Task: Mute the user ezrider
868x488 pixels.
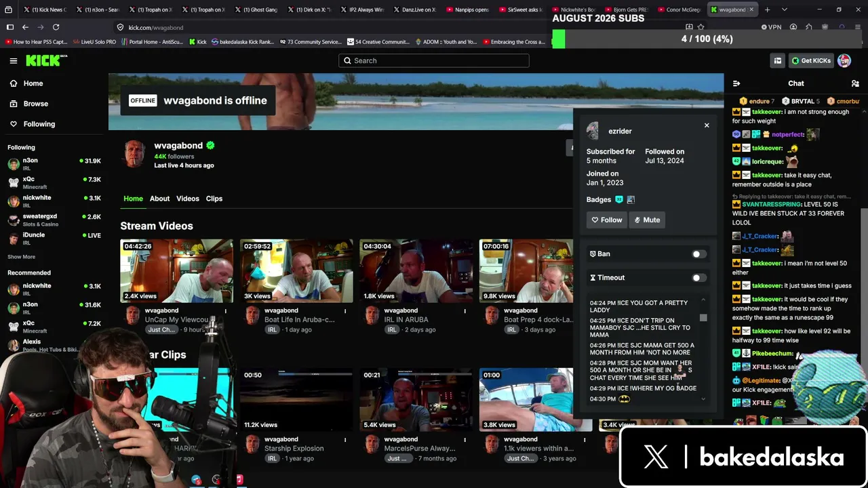Action: click(x=648, y=220)
